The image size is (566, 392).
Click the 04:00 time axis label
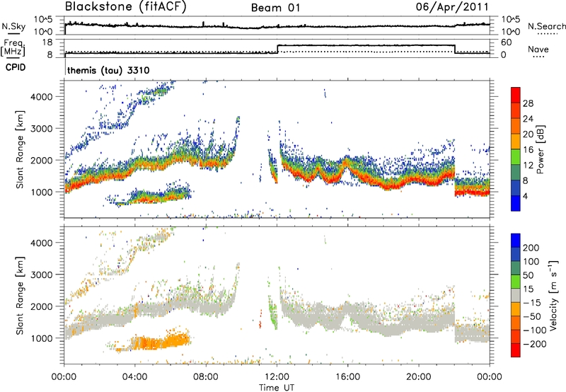tap(134, 377)
